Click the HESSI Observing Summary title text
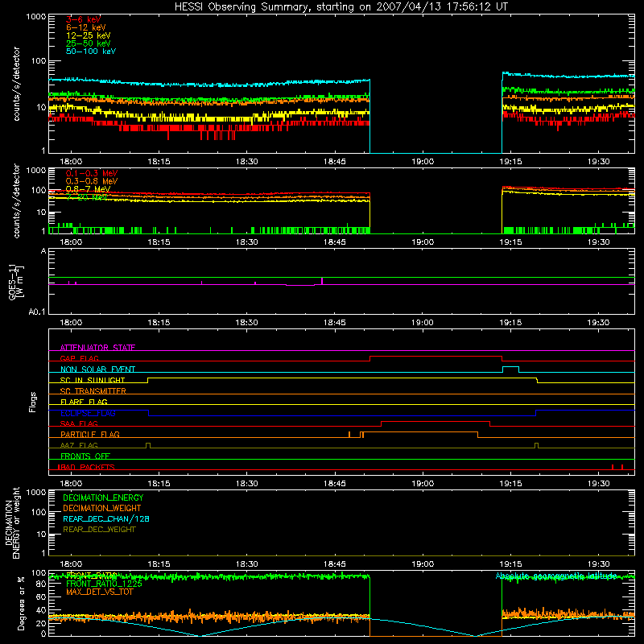The height and width of the screenshot is (644, 644). pos(341,7)
